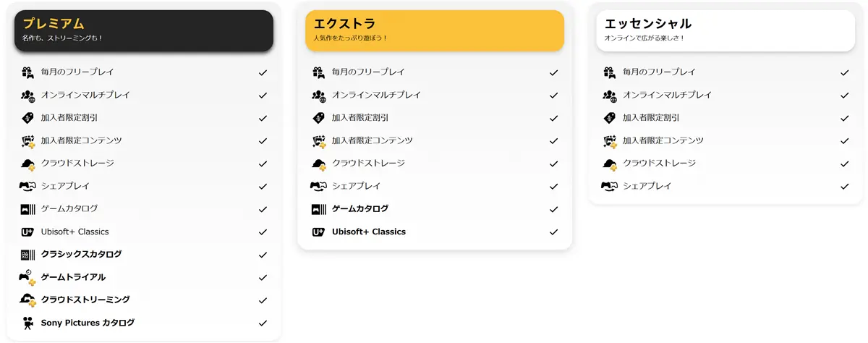The height and width of the screenshot is (343, 868).
Task: Click the cloud storage icon in プレミアム
Action: point(27,164)
